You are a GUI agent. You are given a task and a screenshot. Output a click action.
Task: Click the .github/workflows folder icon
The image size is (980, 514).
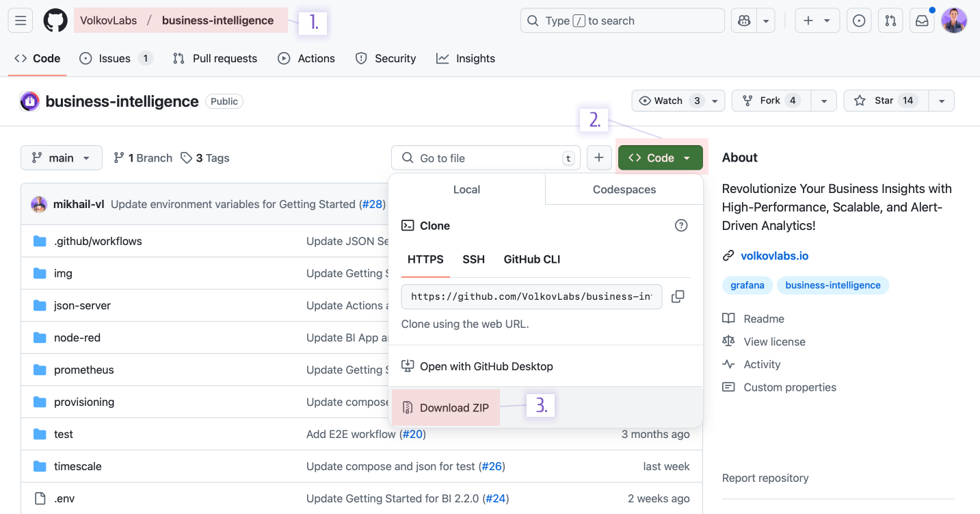[40, 241]
